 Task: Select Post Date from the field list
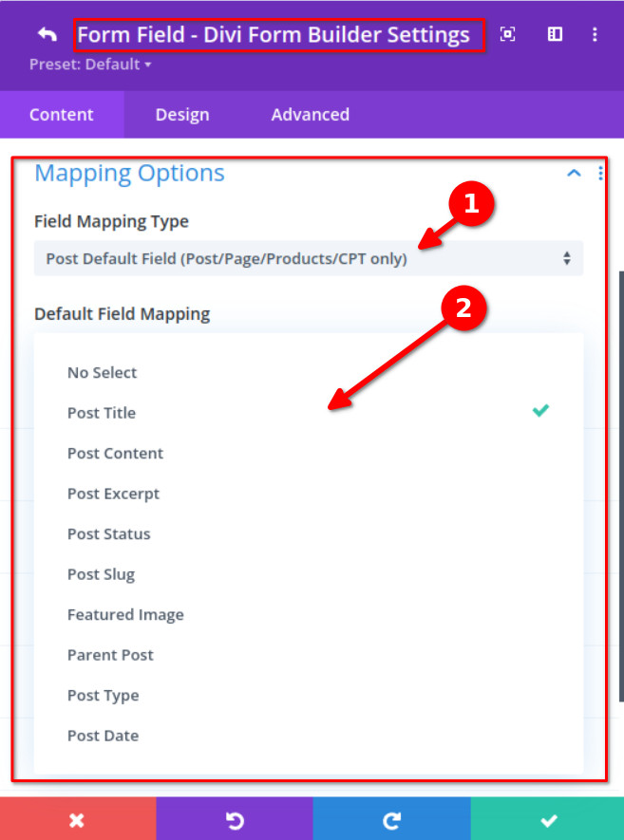103,735
